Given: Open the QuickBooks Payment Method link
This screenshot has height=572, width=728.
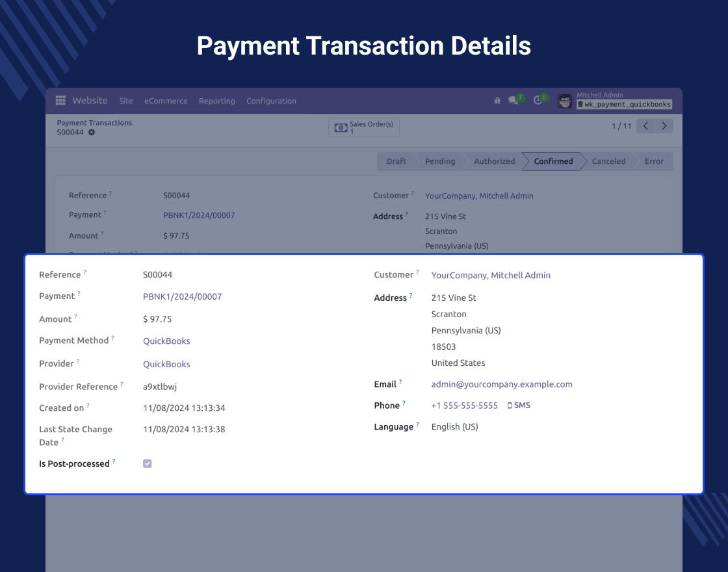Looking at the screenshot, I should coord(166,341).
